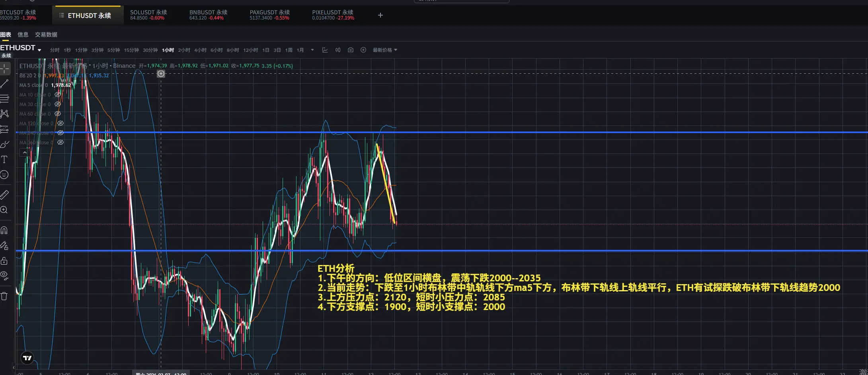Image resolution: width=868 pixels, height=375 pixels.
Task: Show the MA 240 indicator
Action: coord(60,133)
